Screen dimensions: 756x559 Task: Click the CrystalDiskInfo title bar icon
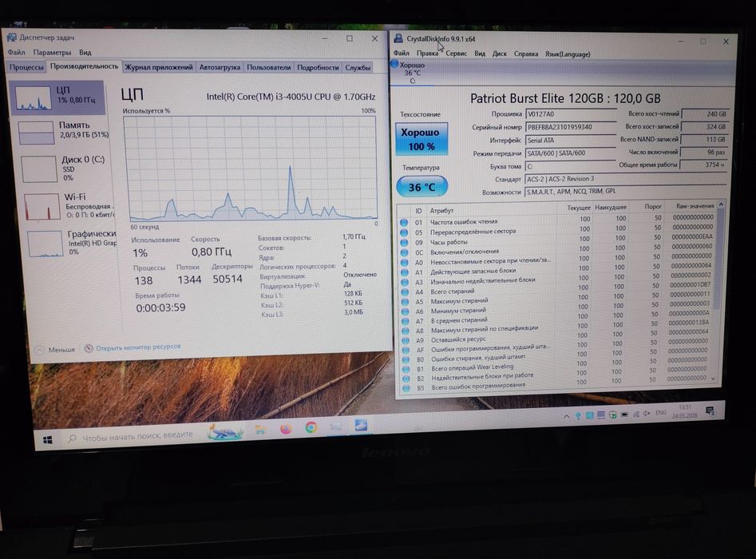[398, 38]
